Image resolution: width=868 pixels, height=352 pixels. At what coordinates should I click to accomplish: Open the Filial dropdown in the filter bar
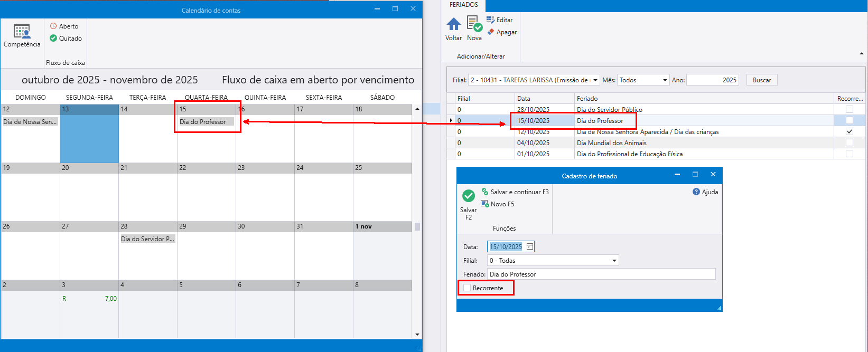[x=595, y=80]
